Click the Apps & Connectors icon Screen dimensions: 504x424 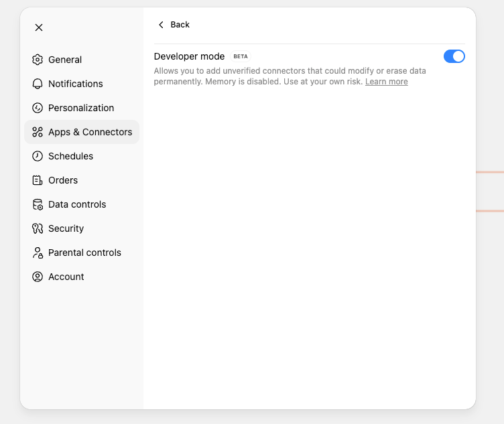pos(38,132)
